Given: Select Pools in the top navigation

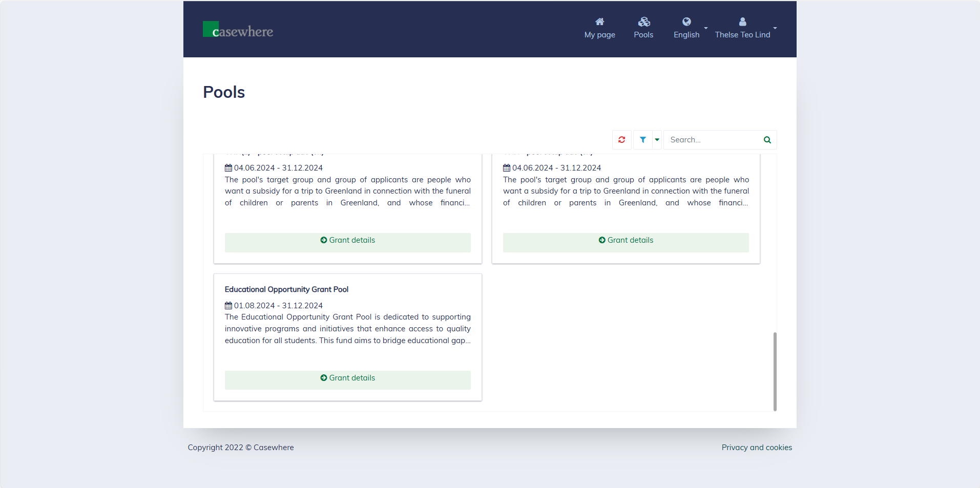Looking at the screenshot, I should point(643,34).
